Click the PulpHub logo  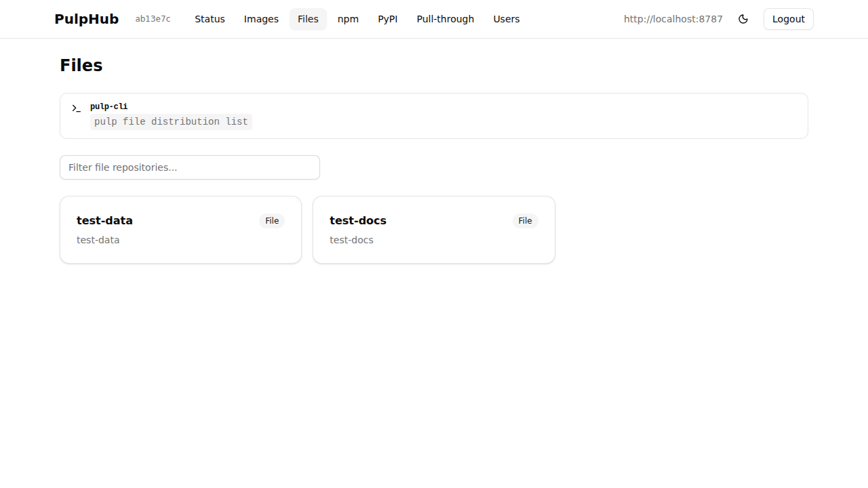coord(86,19)
